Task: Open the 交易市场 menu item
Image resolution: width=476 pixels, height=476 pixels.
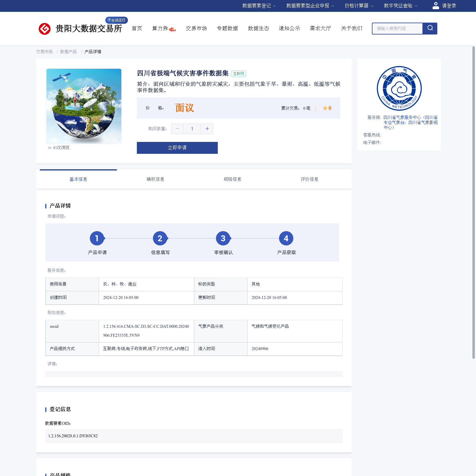Action: [x=196, y=28]
